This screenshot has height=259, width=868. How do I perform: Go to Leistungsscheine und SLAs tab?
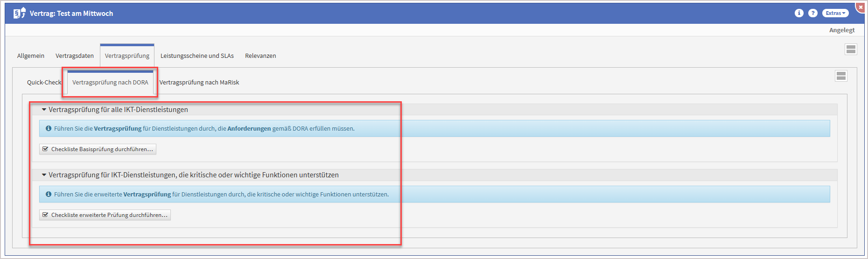click(197, 56)
